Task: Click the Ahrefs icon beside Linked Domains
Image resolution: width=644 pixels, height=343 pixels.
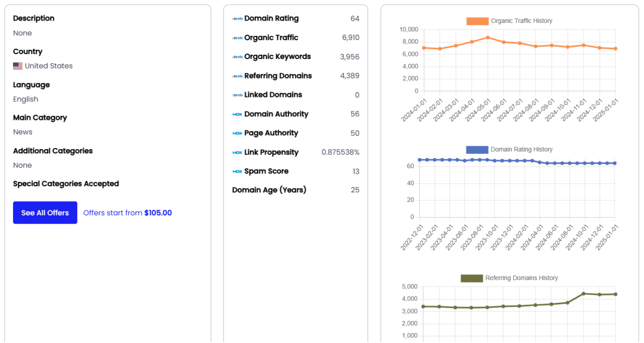Action: [237, 95]
